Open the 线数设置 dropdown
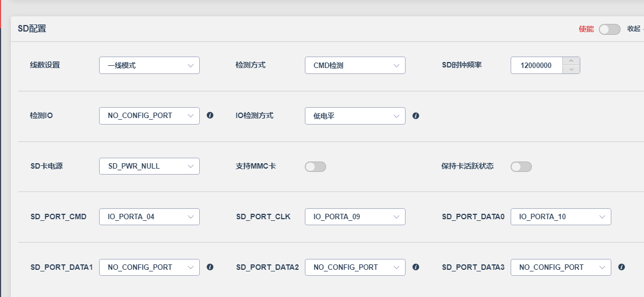 coord(150,65)
